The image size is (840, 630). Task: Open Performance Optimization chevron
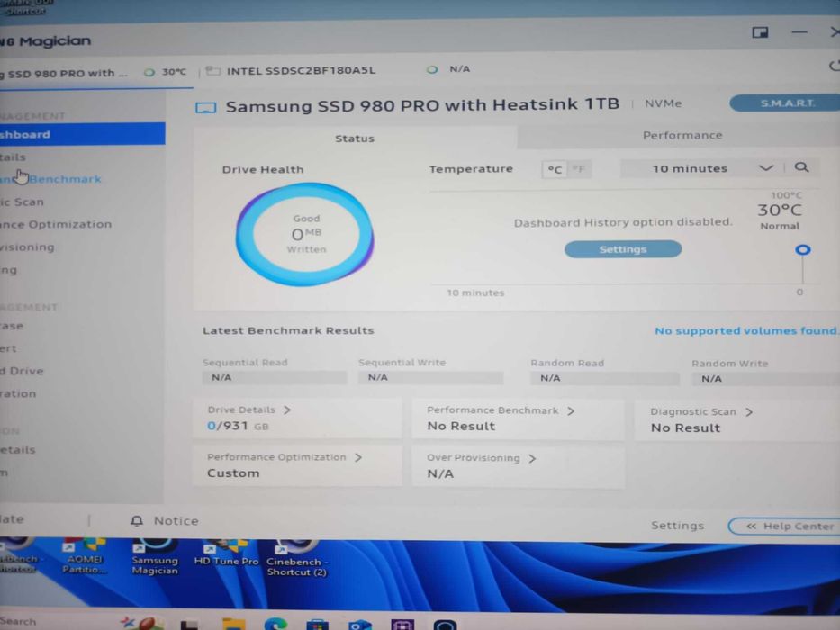point(358,457)
